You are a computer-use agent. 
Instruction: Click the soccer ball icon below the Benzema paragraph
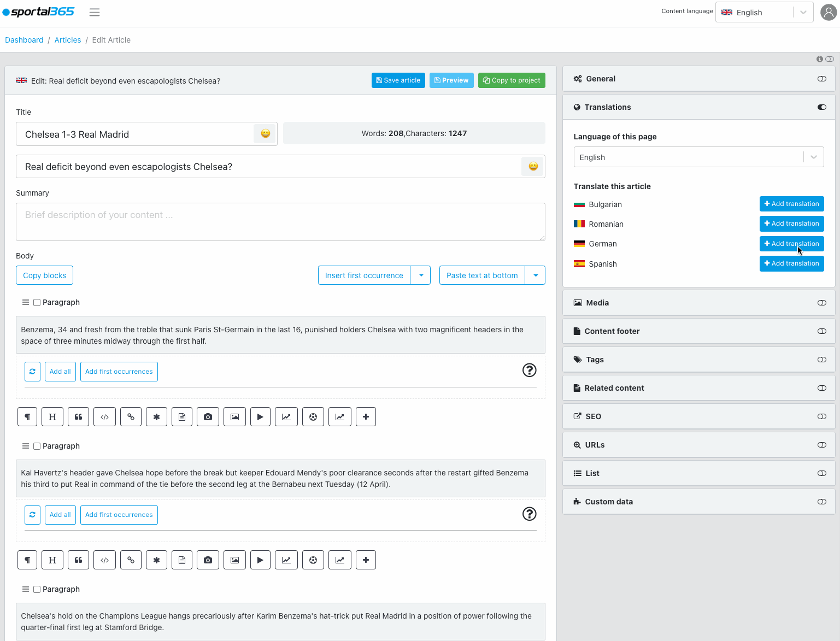313,417
